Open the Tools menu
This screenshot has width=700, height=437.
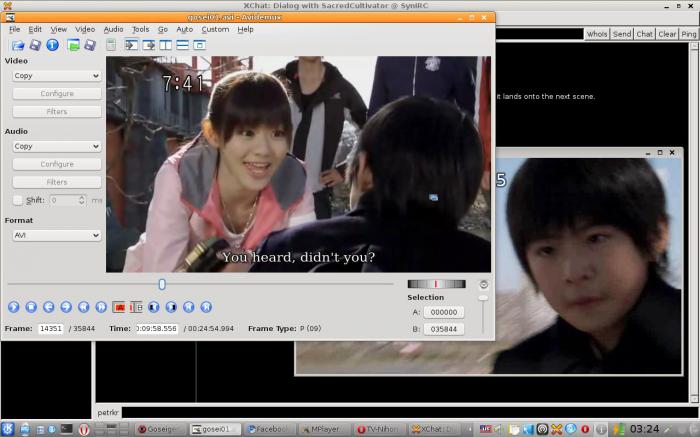click(x=141, y=29)
